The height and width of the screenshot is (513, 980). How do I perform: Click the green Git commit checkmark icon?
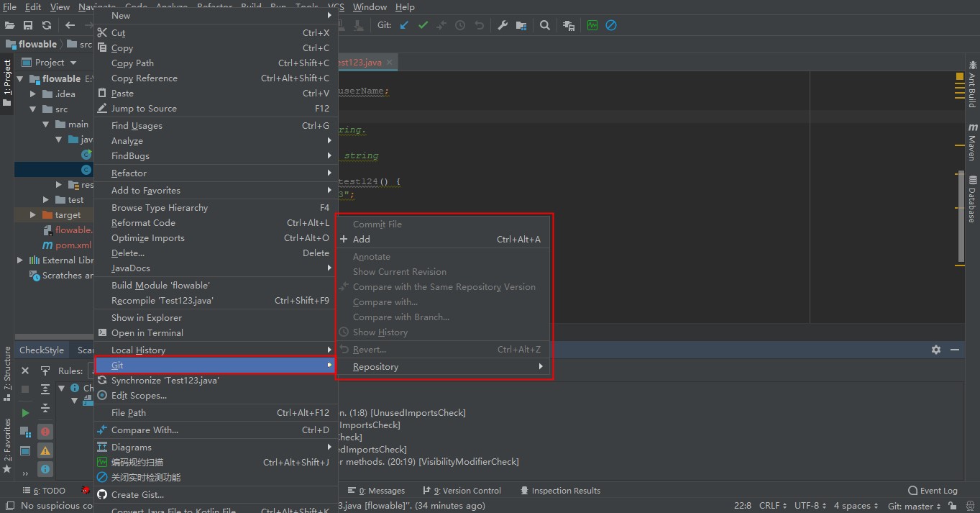[423, 25]
